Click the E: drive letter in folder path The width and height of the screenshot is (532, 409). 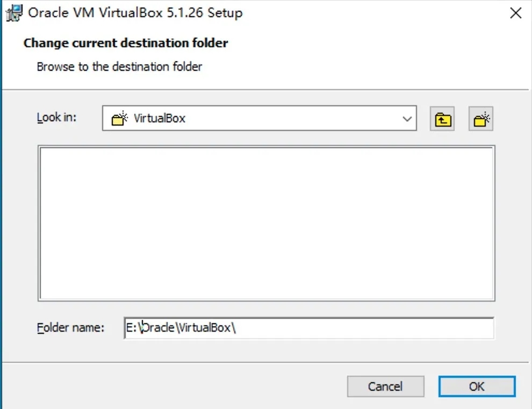(x=131, y=328)
